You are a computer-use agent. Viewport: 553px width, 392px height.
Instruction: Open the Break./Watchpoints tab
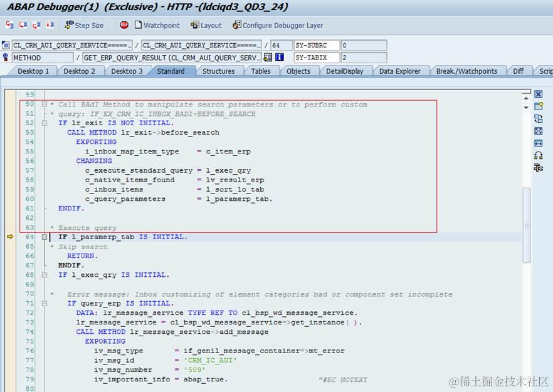467,71
